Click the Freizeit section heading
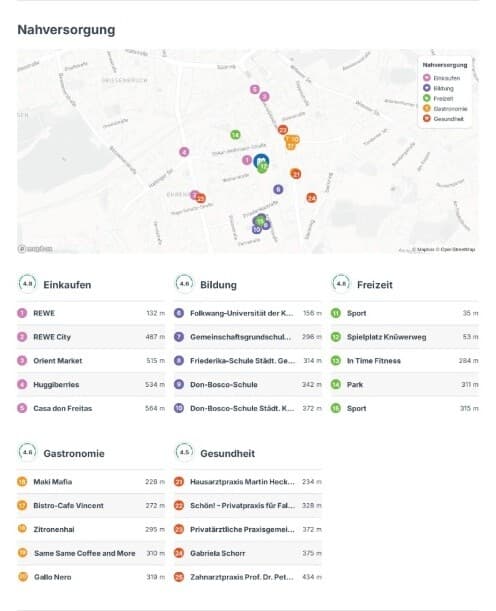 375,285
